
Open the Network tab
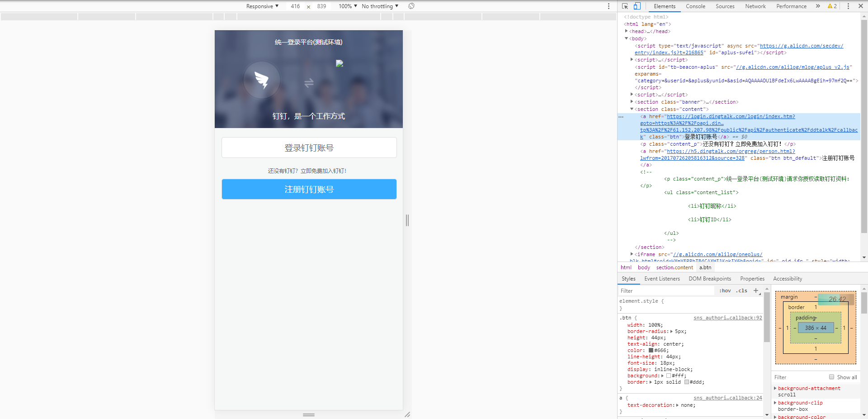coord(755,6)
